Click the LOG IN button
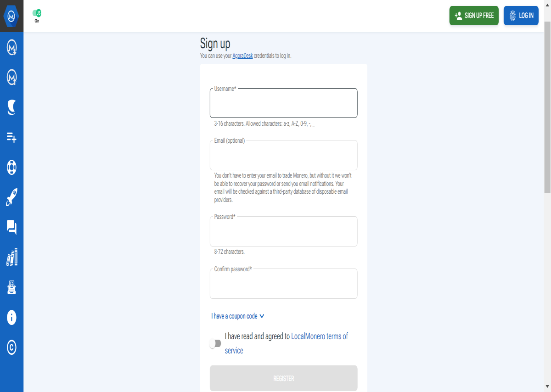This screenshot has width=551, height=392. pos(521,16)
